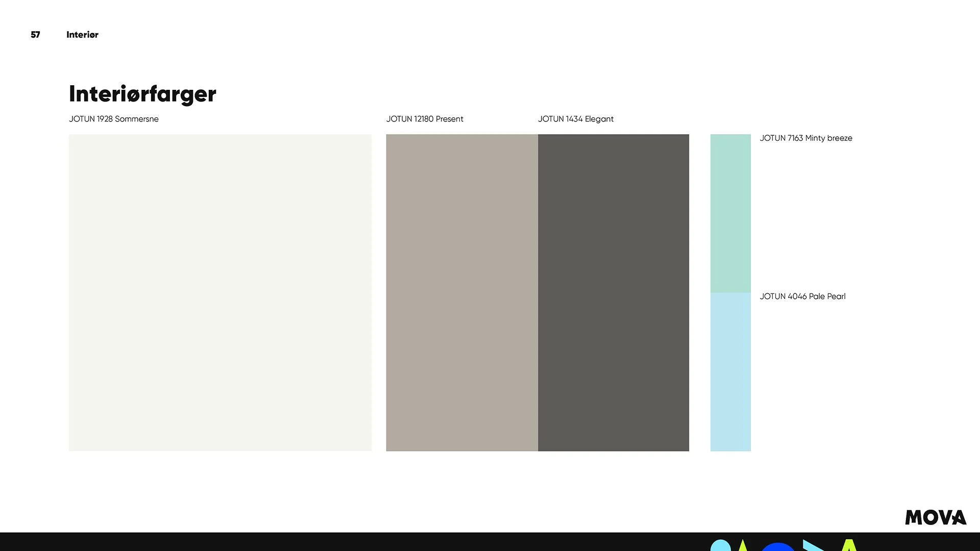Click the light cyan circle shape in footer

[720, 546]
